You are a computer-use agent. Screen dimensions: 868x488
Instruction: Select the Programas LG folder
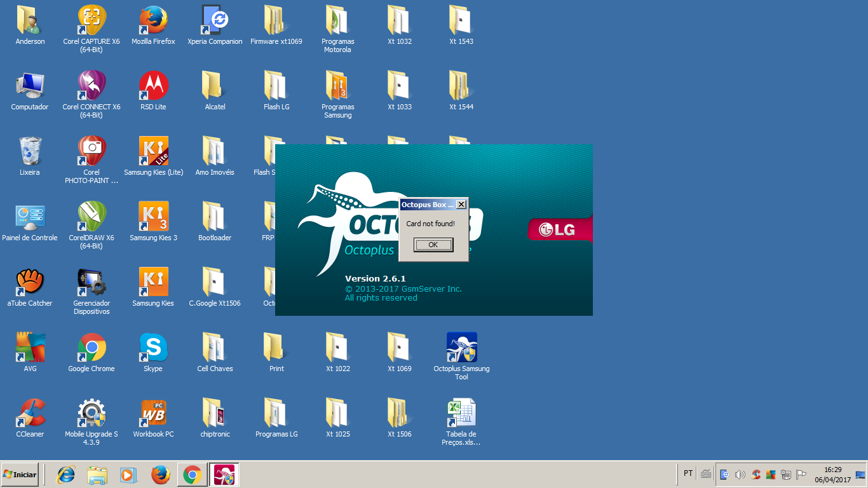(x=276, y=418)
